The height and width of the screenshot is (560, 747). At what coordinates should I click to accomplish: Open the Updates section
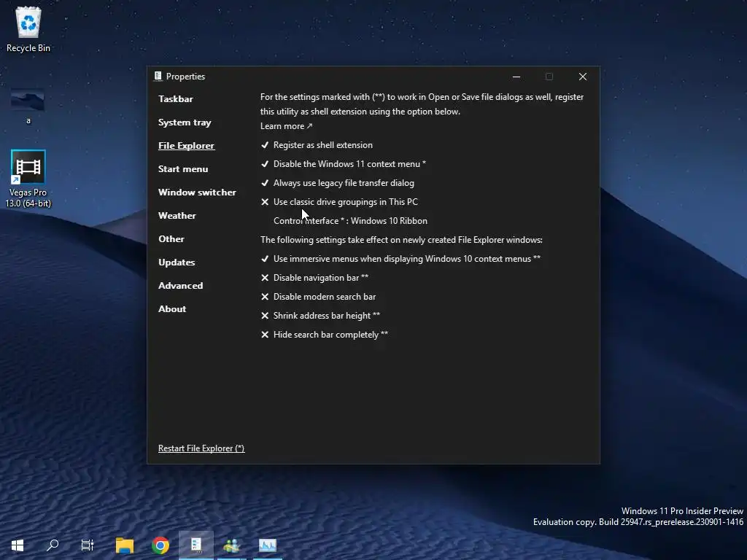tap(177, 262)
